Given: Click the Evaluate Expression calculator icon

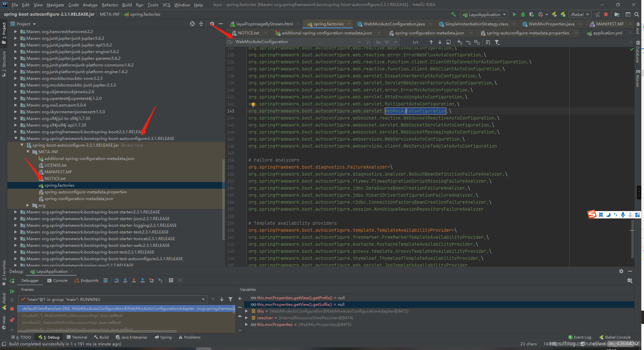Looking at the screenshot, I should coord(171,281).
